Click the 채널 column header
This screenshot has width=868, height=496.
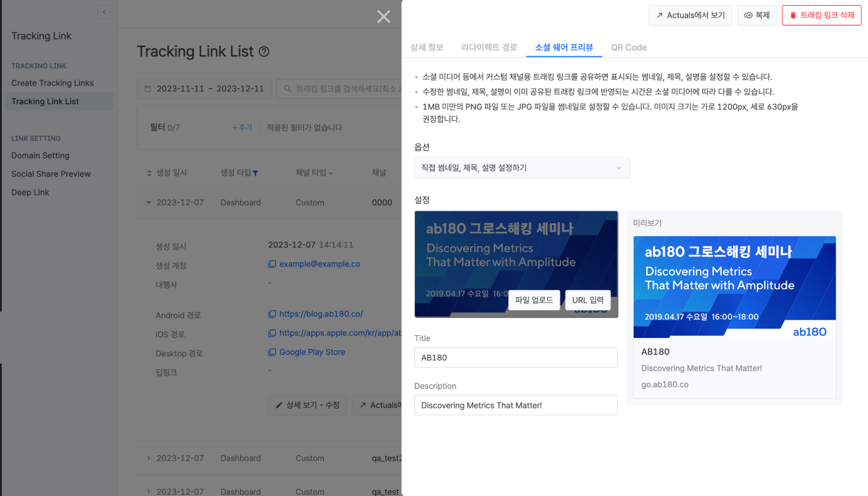(x=379, y=173)
